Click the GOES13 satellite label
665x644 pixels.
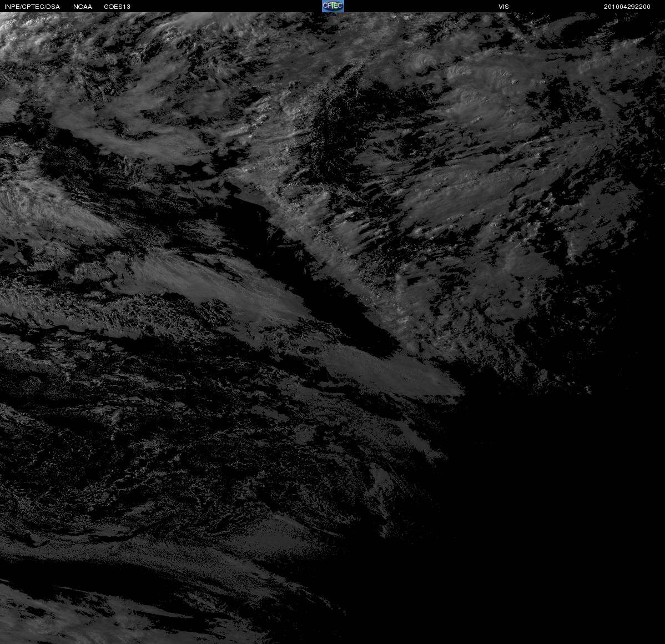click(117, 7)
